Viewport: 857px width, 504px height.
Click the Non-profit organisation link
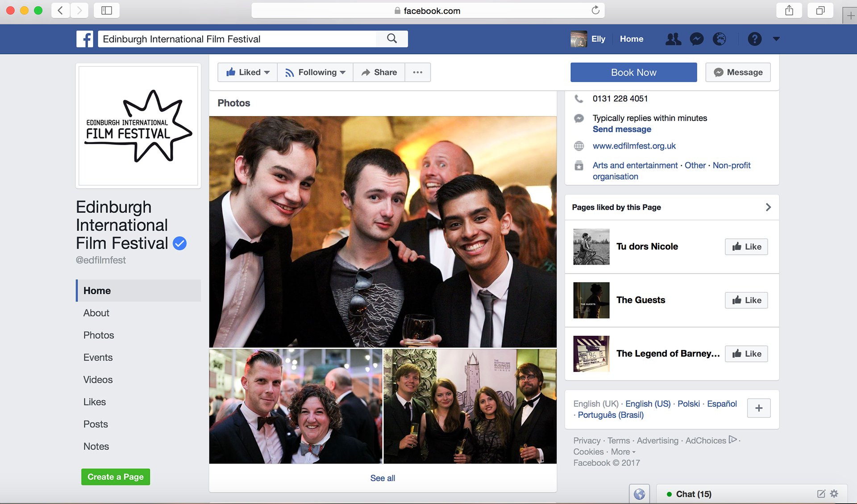tap(671, 171)
